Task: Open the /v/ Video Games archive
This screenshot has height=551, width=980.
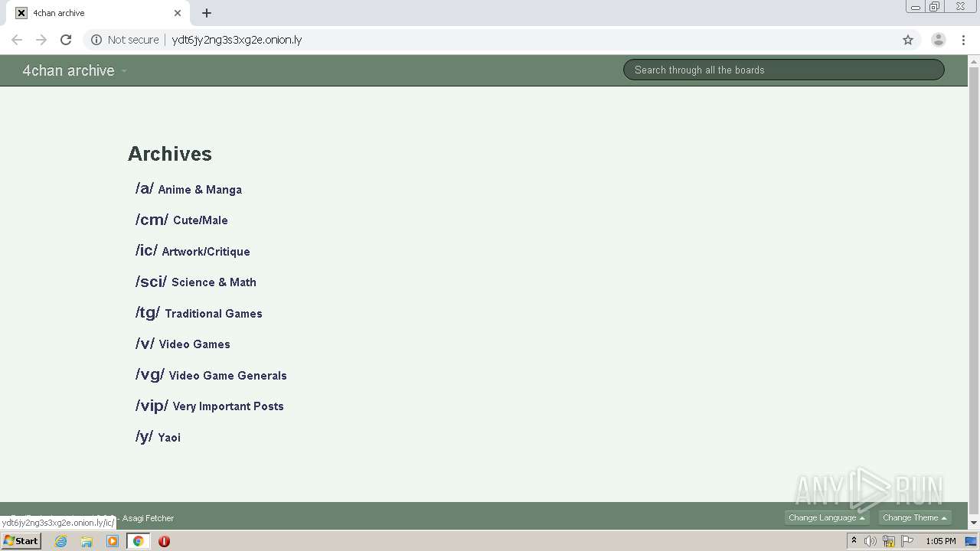Action: pos(183,344)
